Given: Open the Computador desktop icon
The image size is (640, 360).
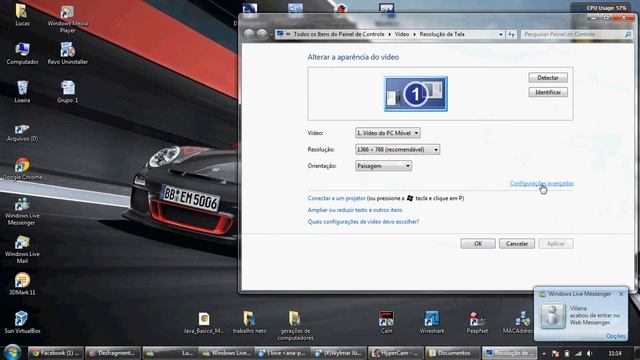Looking at the screenshot, I should point(22,53).
